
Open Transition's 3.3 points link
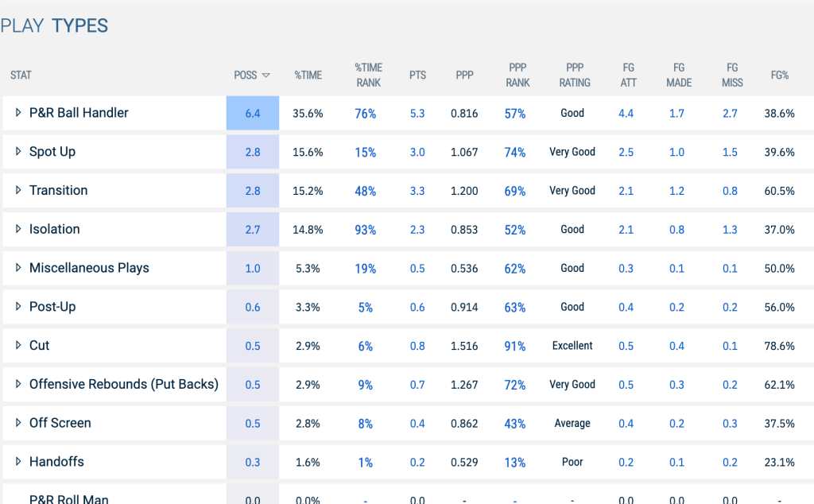tap(417, 191)
